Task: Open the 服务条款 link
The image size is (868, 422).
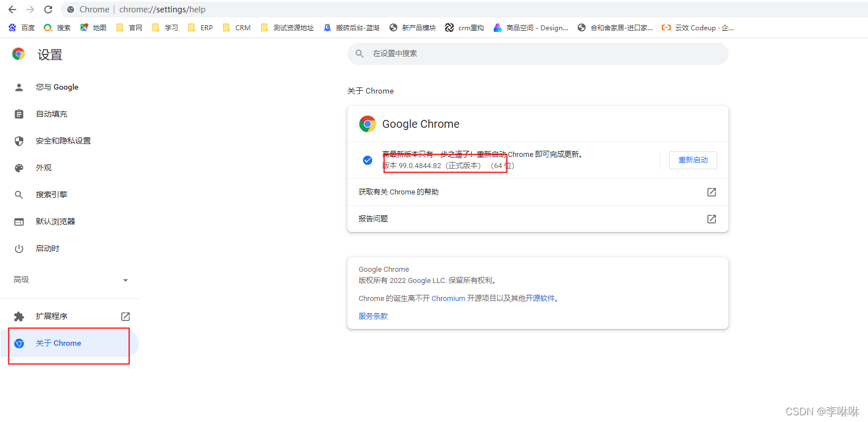Action: [x=373, y=316]
